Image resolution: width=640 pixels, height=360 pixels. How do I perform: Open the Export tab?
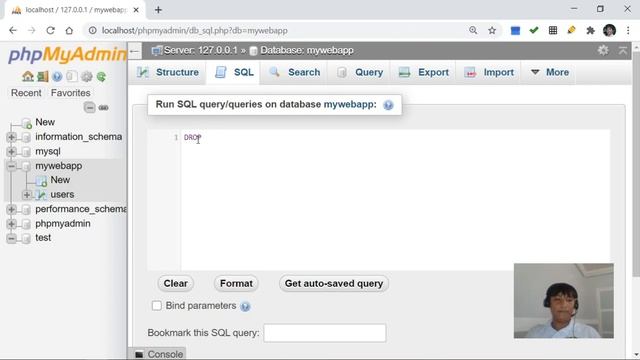coord(423,72)
